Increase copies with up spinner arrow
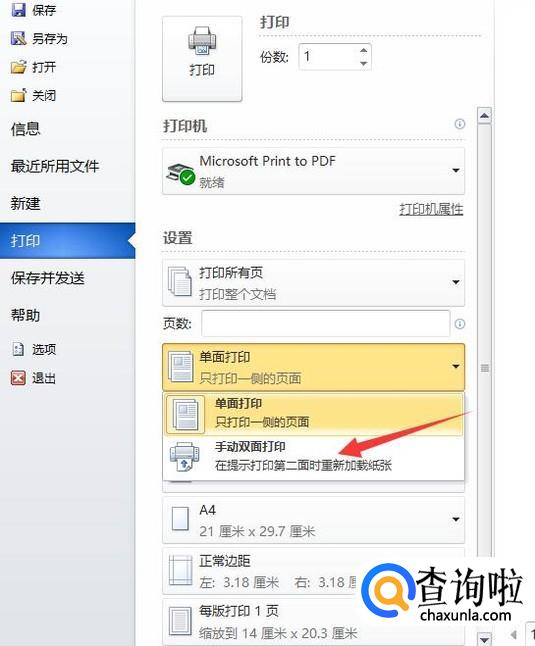The width and height of the screenshot is (535, 646). [x=363, y=50]
